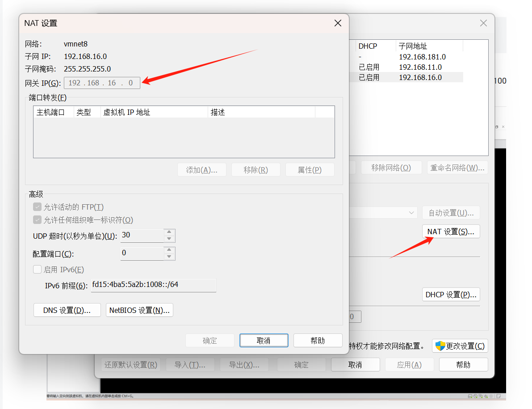
Task: Click 确定 in the network editor window
Action: 301,365
